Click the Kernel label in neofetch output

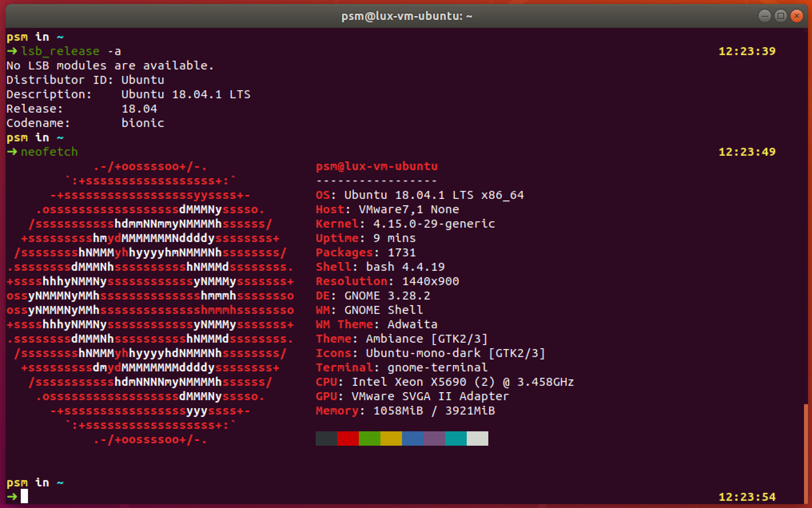click(337, 224)
